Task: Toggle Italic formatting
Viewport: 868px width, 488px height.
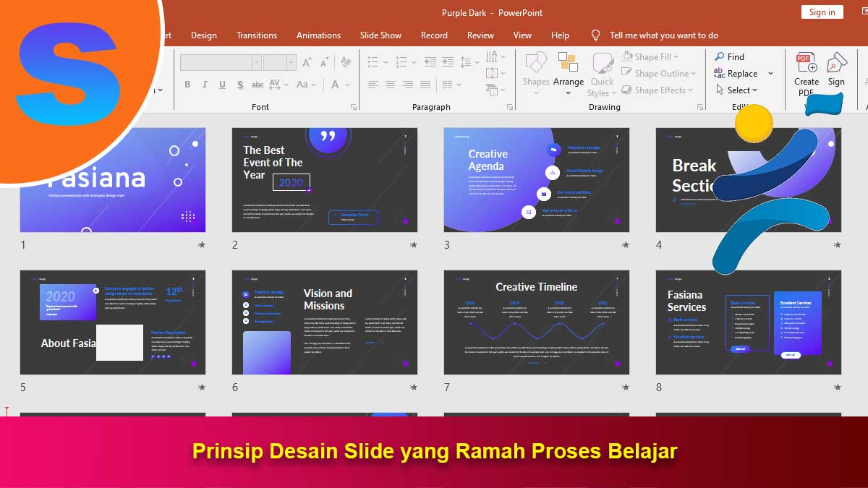Action: [x=205, y=85]
